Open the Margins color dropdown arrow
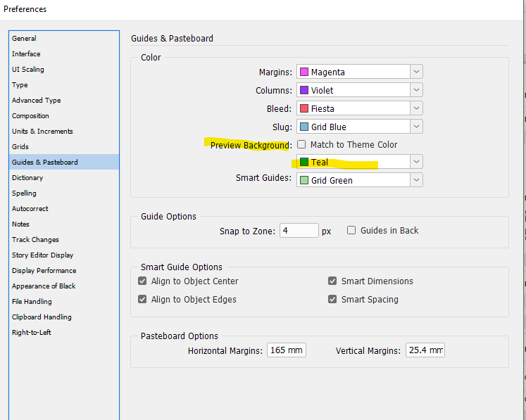The image size is (526, 420). click(x=417, y=72)
